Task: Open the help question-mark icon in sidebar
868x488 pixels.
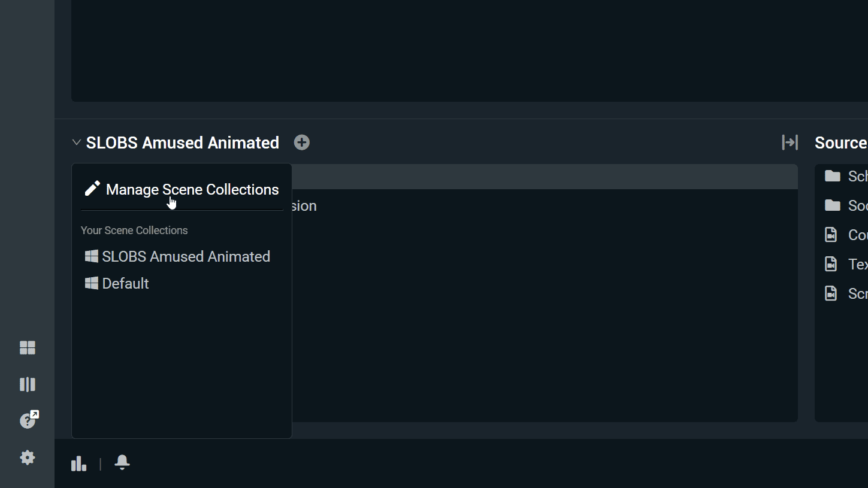Action: 28,420
